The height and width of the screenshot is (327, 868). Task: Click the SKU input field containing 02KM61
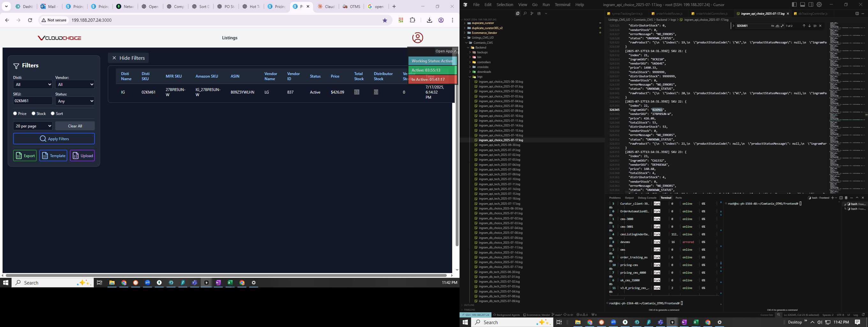coord(33,101)
